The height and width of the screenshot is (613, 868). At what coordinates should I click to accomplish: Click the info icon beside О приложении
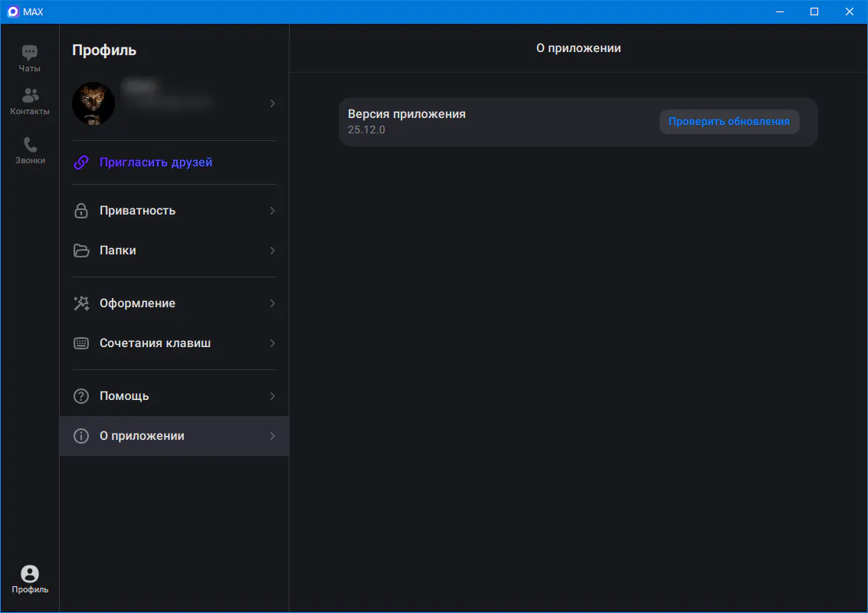click(81, 436)
